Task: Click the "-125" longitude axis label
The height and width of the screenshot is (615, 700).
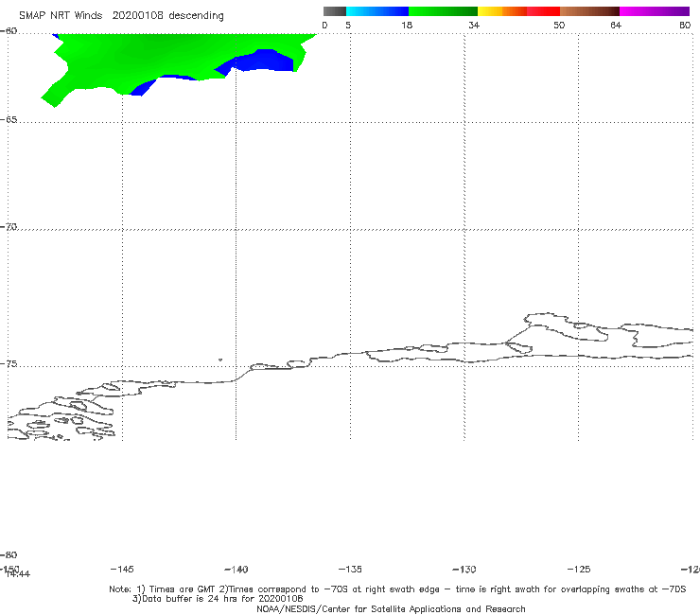Action: coord(579,569)
